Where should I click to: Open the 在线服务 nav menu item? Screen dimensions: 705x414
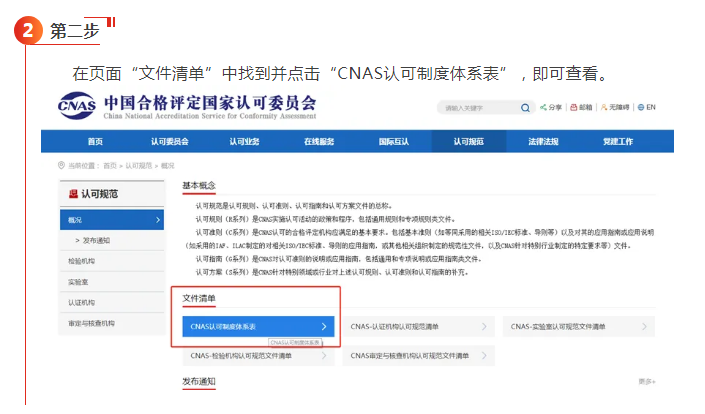[x=319, y=142]
